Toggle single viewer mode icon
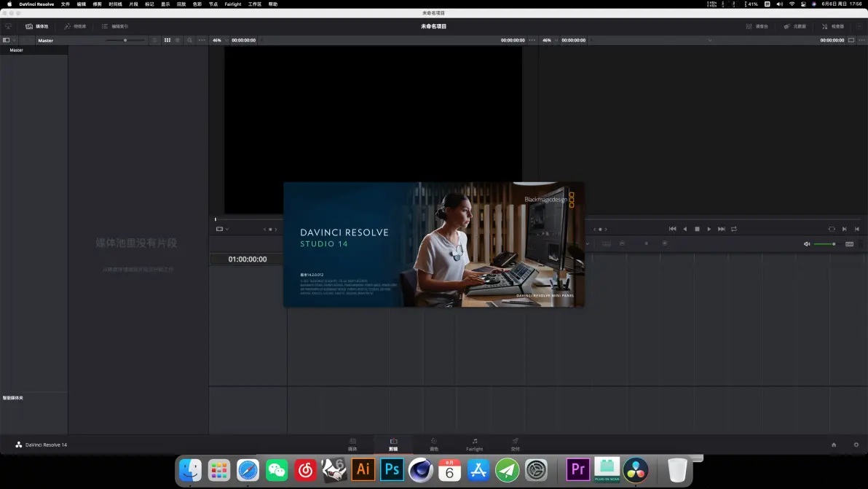 tap(851, 40)
